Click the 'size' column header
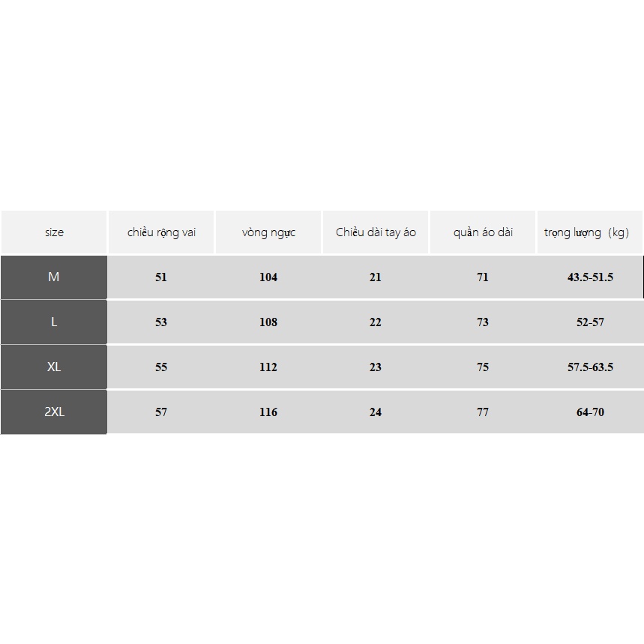644x644 pixels. click(x=54, y=232)
